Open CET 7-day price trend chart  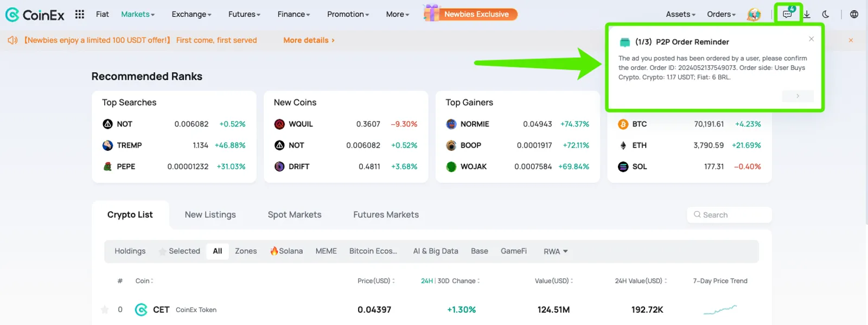point(720,310)
